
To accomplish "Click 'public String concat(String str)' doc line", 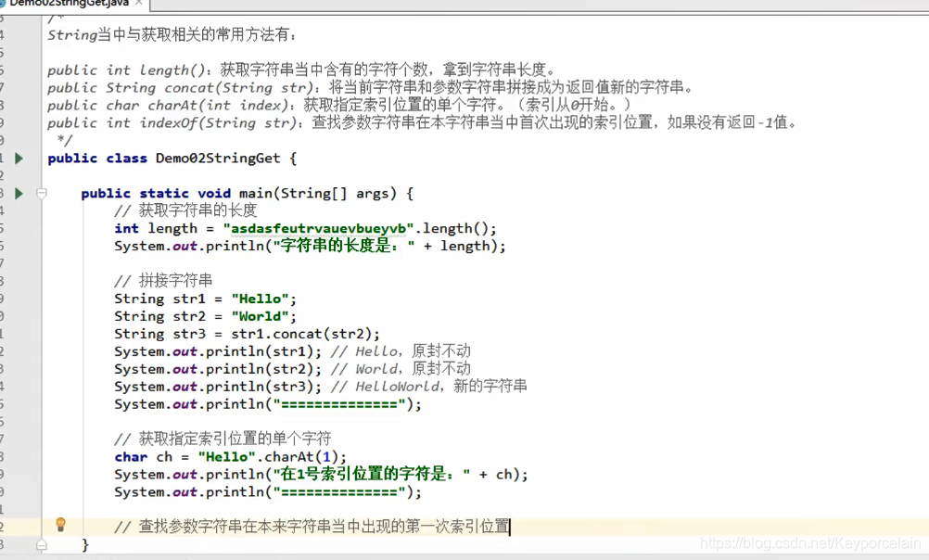I will [372, 88].
